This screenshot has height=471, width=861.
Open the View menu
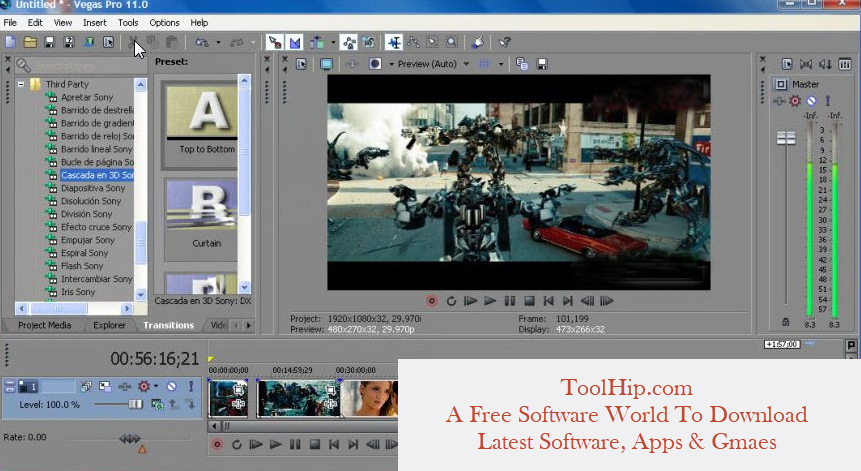[x=63, y=23]
